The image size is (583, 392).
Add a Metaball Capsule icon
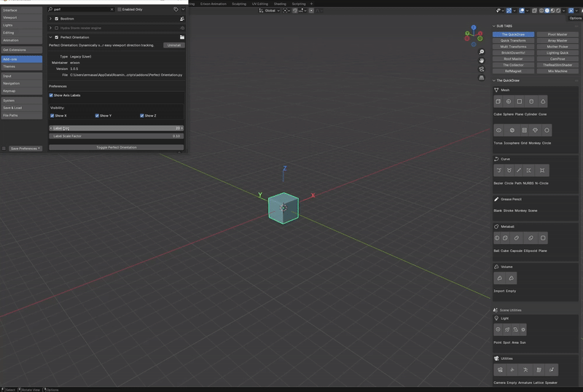pos(517,238)
